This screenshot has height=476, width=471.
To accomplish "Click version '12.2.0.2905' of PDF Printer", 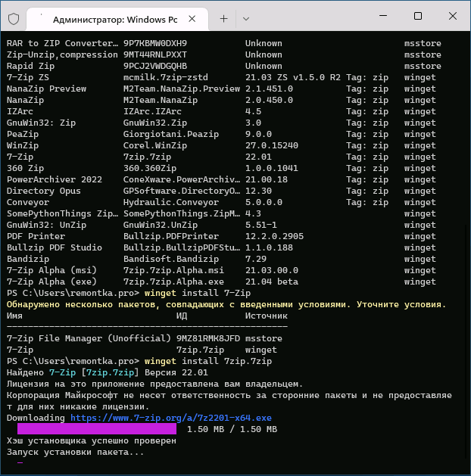I will pyautogui.click(x=275, y=236).
